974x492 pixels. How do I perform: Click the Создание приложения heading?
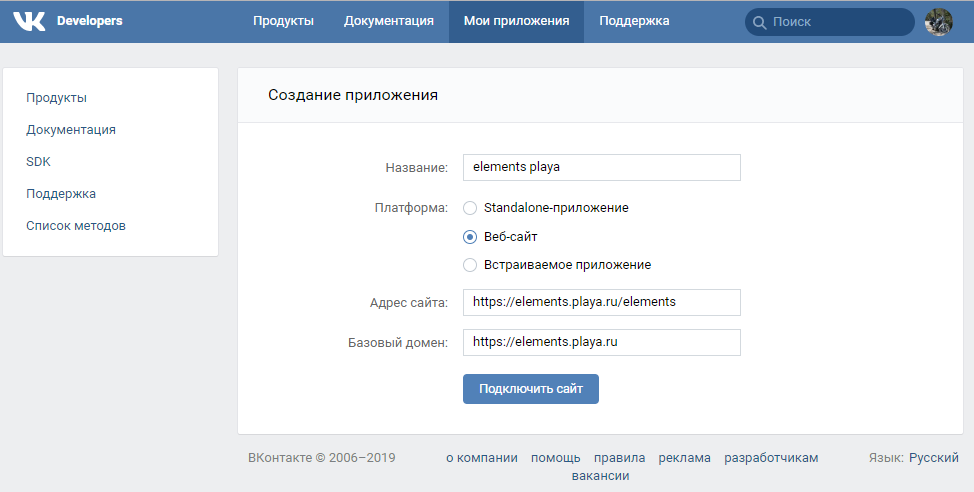tap(353, 95)
